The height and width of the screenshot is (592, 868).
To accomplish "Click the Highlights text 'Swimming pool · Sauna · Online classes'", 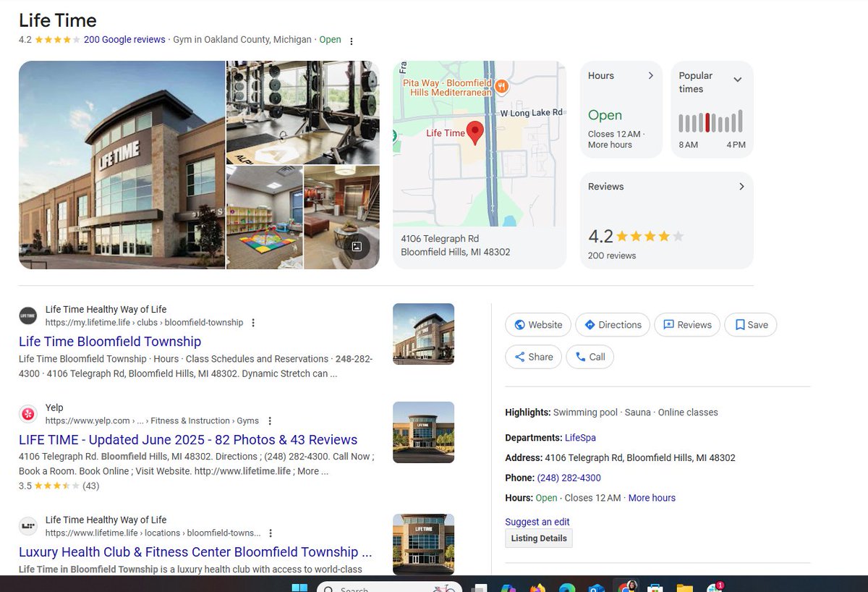I will click(x=636, y=413).
